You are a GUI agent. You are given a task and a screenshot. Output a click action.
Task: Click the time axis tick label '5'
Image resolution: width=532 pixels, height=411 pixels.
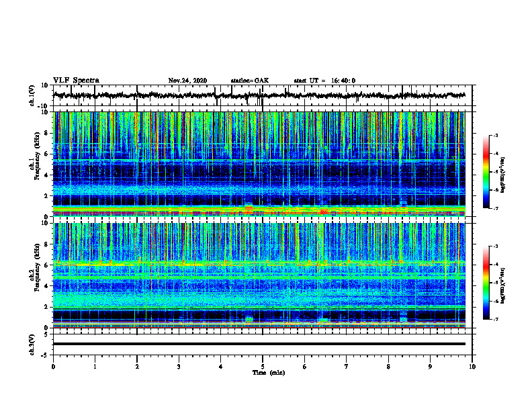click(263, 367)
